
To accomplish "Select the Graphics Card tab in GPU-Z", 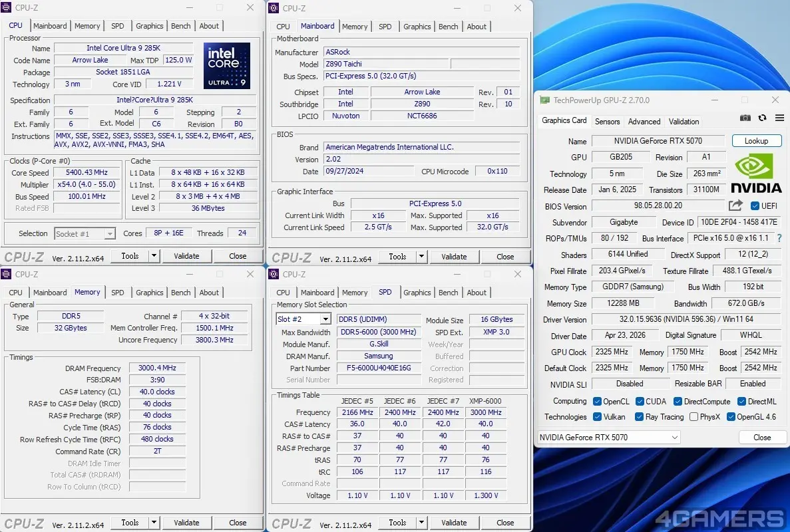I will tap(564, 120).
